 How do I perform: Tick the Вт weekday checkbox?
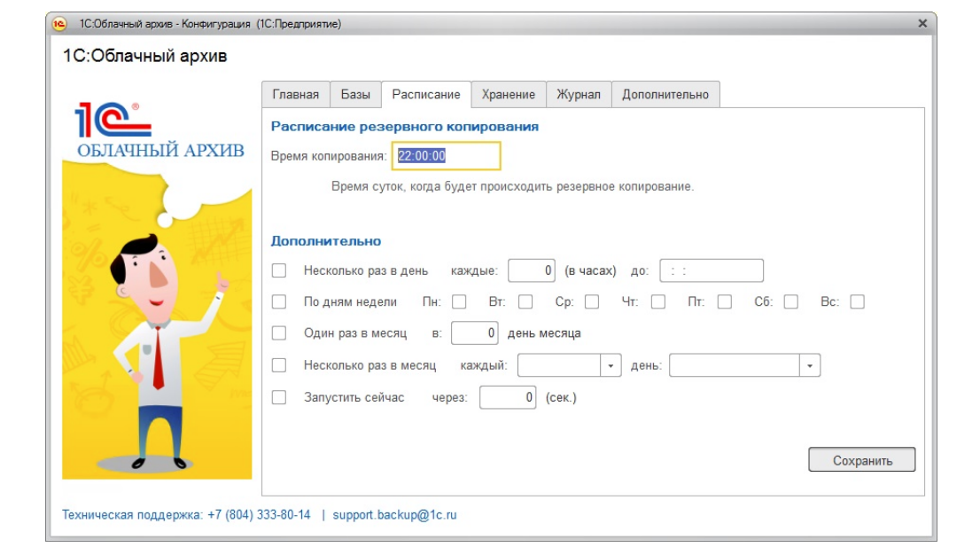coord(525,301)
